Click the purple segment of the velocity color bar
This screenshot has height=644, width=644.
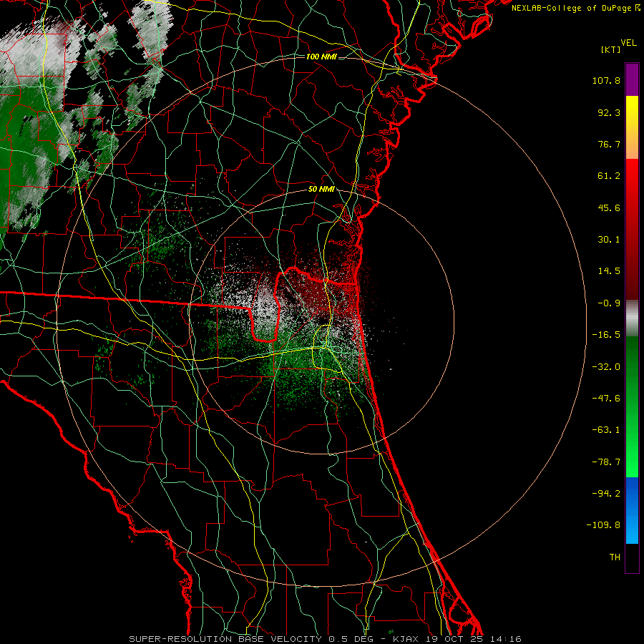click(x=632, y=80)
